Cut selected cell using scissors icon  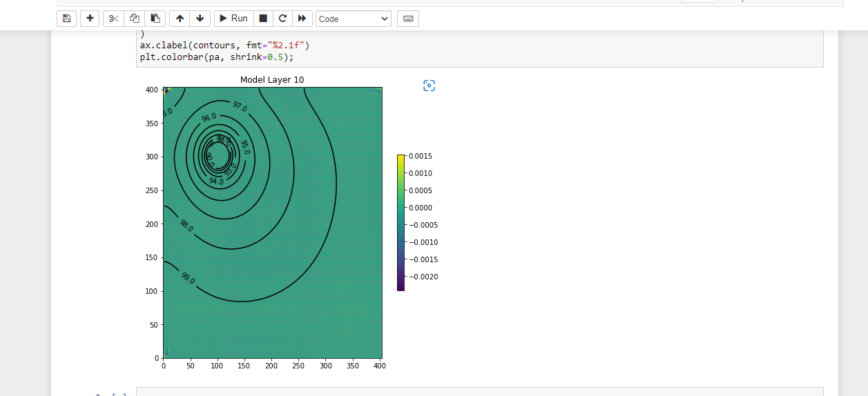click(x=113, y=19)
